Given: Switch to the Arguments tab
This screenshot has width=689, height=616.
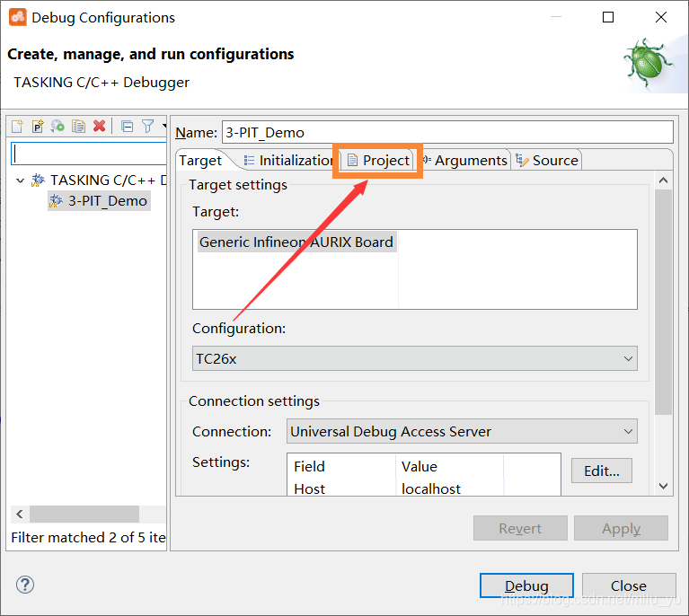Looking at the screenshot, I should point(464,161).
